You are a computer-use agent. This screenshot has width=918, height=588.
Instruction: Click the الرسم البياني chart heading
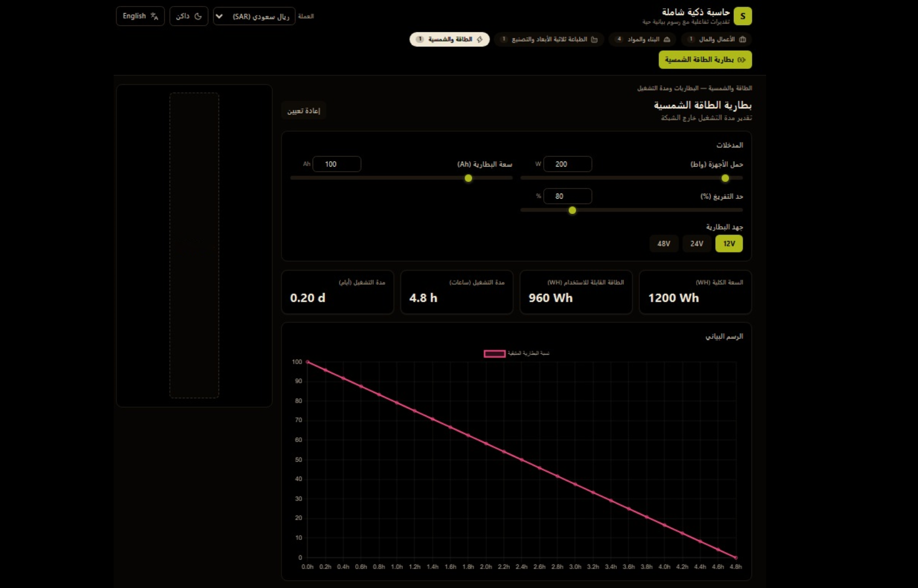[724, 336]
